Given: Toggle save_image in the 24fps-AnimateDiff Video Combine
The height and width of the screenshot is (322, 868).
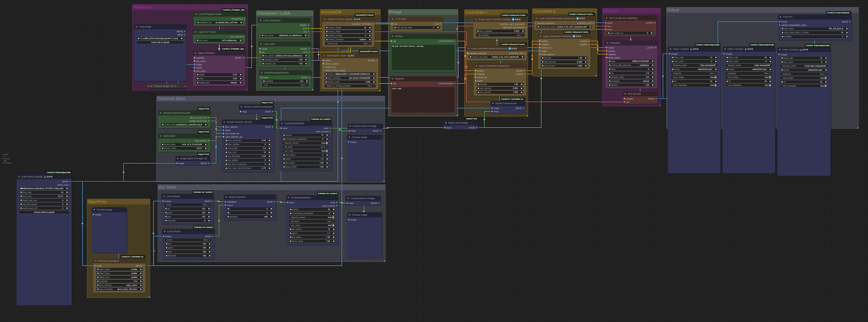Looking at the screenshot, I should [x=748, y=77].
